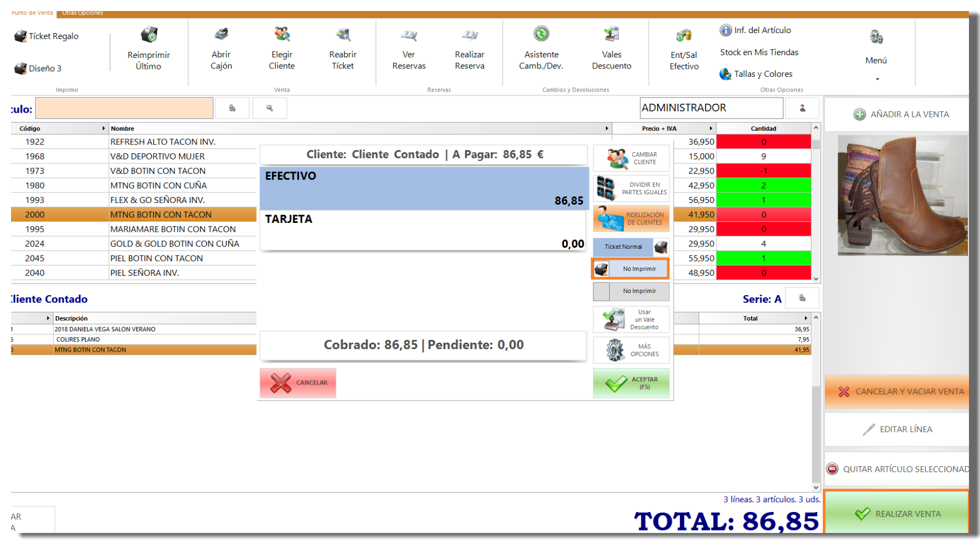Viewport: 980px width, 544px height.
Task: Click the Total column header arrow
Action: [x=806, y=318]
